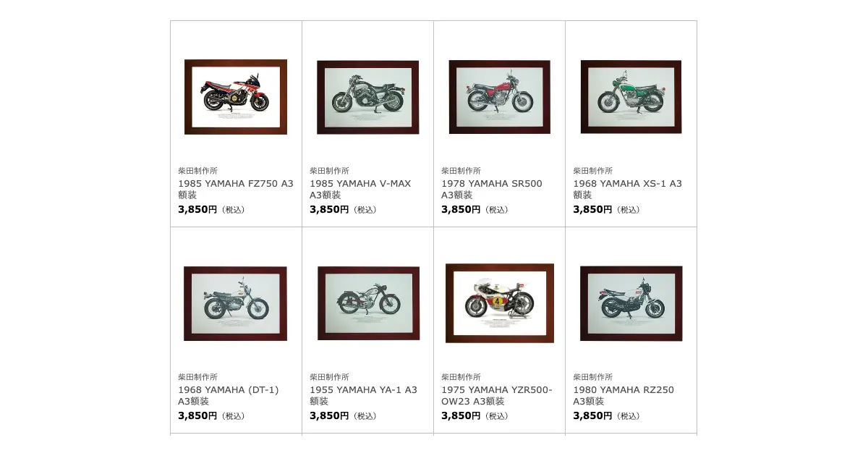Open the '1978 YAMAHA SR500 A3額装' product link

[x=492, y=189]
